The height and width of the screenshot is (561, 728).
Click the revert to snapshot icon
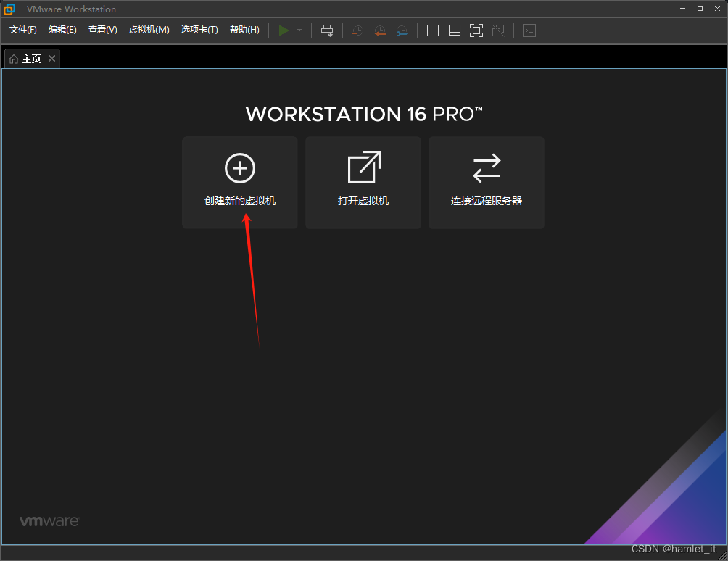[380, 30]
